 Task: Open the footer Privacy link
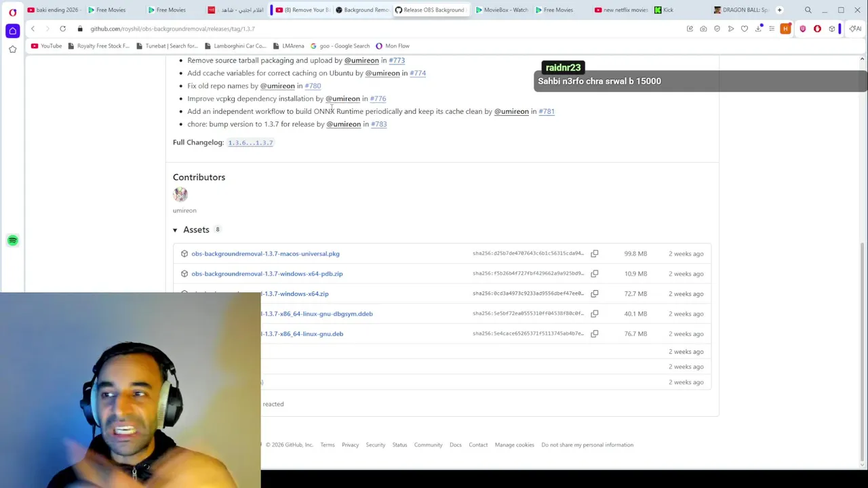350,445
